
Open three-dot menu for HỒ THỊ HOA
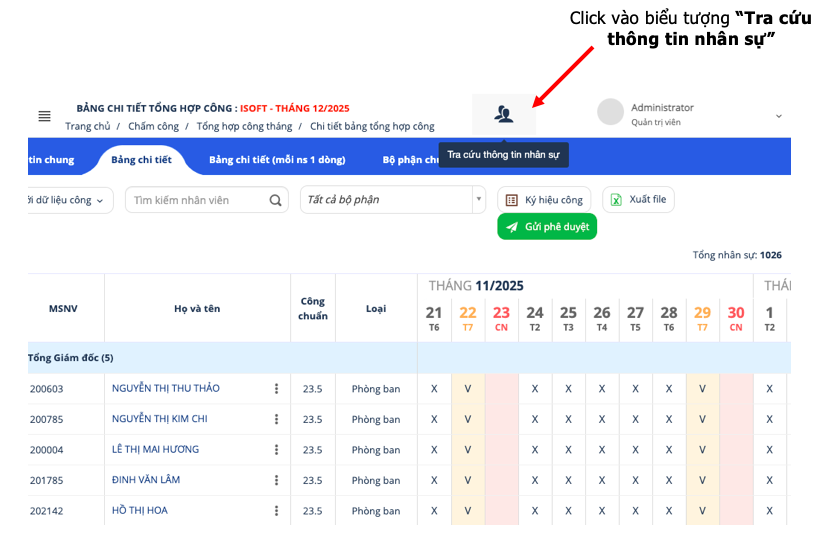(x=277, y=511)
